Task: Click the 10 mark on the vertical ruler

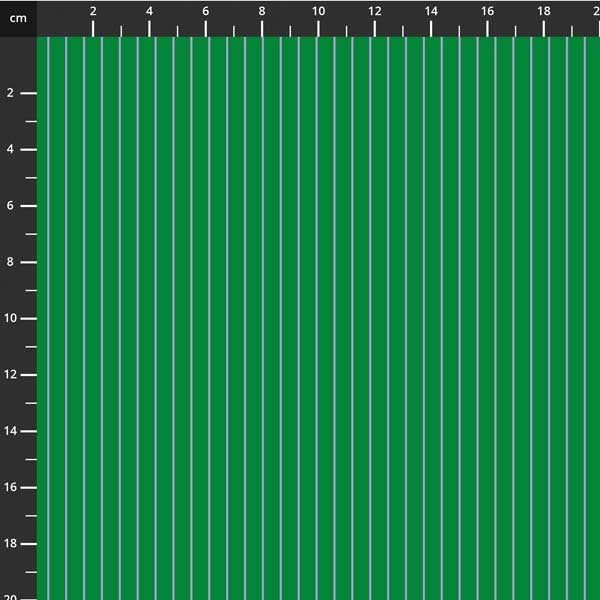Action: 10,318
